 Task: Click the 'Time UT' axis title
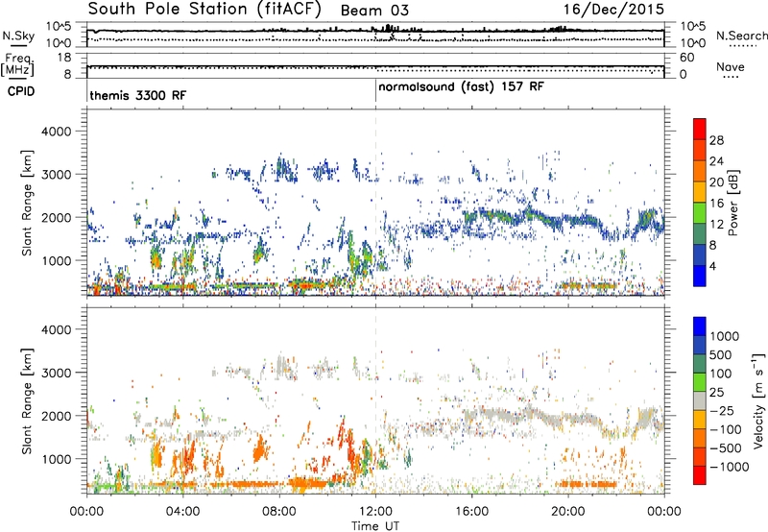tap(375, 526)
